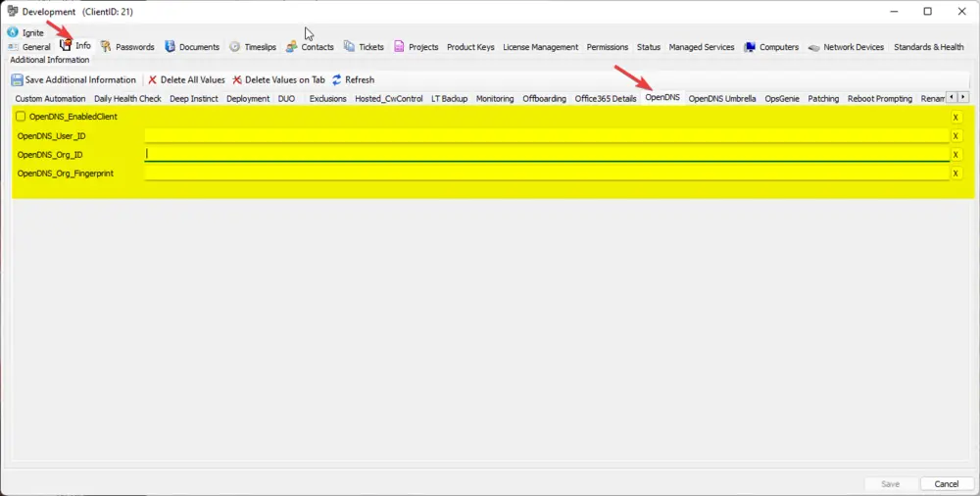This screenshot has width=980, height=496.
Task: Select the OpenDNS tab
Action: click(x=662, y=98)
